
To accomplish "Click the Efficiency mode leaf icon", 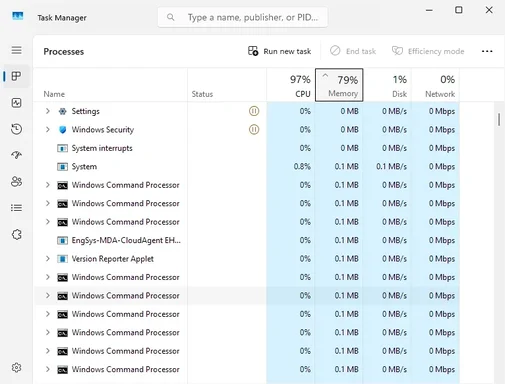I will click(397, 51).
